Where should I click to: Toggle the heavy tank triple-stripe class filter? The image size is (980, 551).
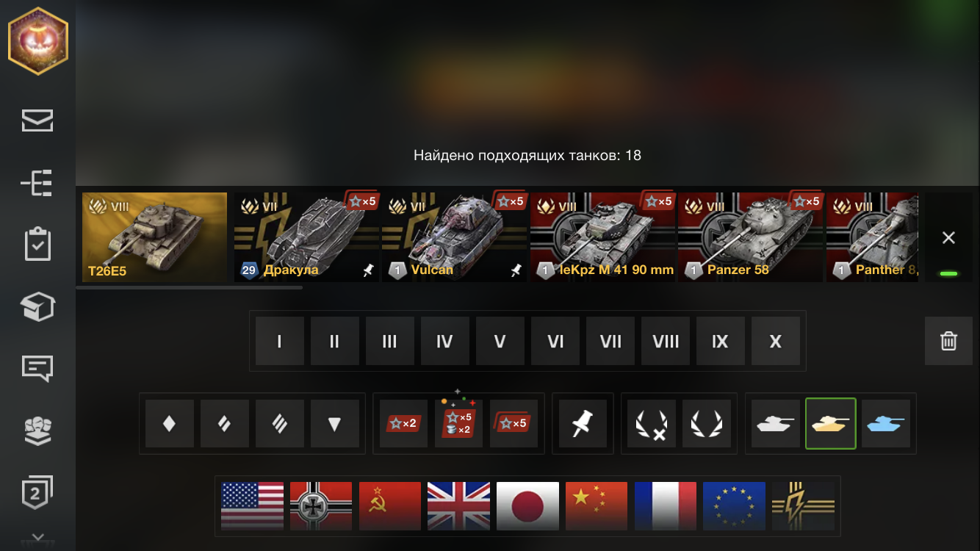click(x=280, y=423)
